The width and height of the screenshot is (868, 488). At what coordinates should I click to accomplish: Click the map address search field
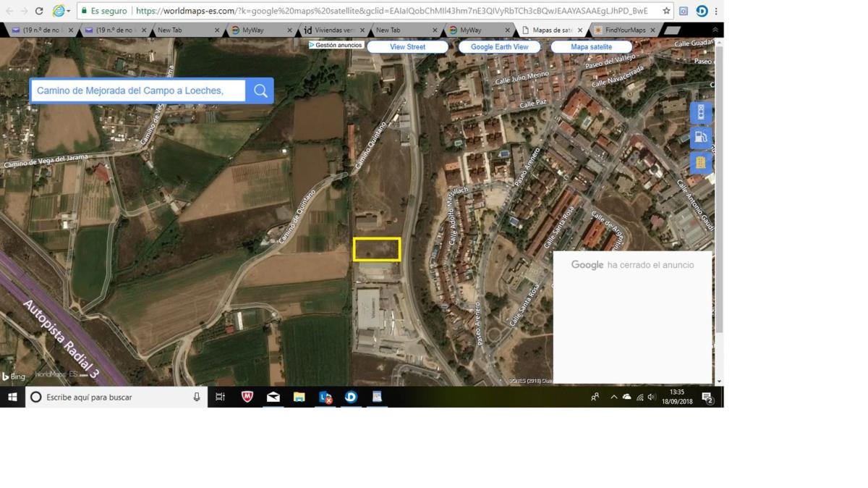(137, 91)
